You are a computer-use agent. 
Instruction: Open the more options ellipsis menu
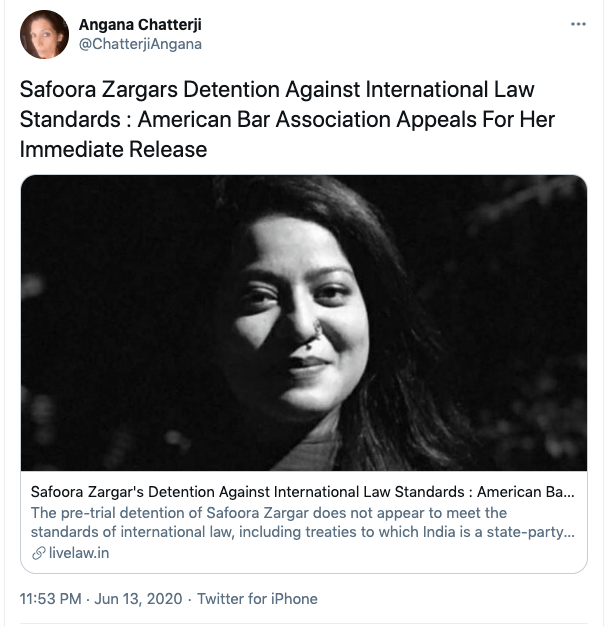577,22
